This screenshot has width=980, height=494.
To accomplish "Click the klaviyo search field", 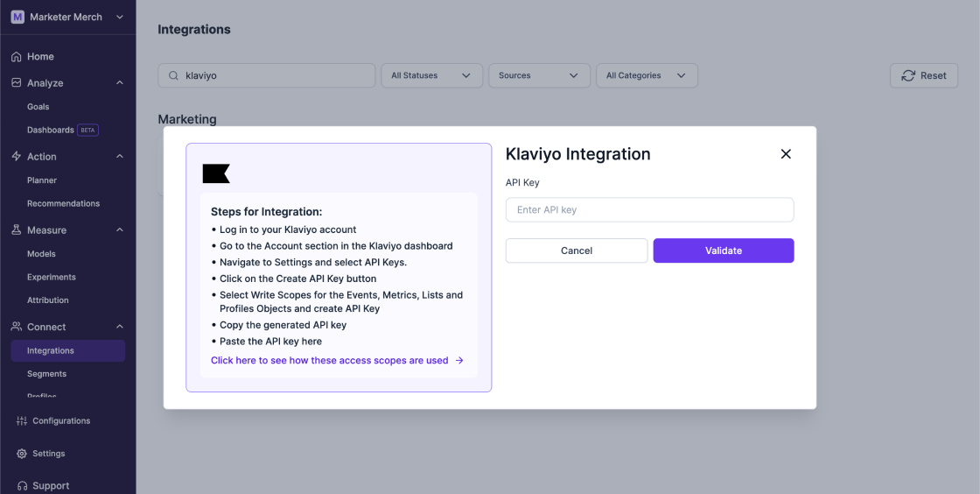I will coord(266,75).
